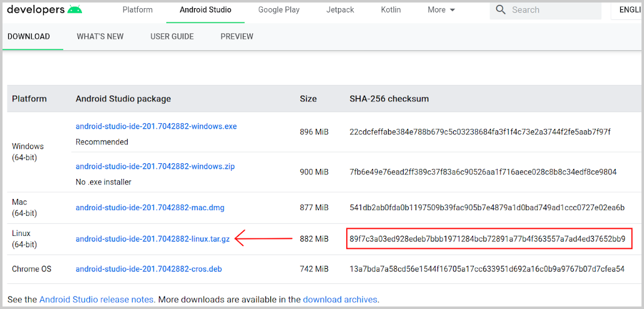Click the No .exe installer note
Image resolution: width=644 pixels, height=309 pixels.
[x=103, y=182]
